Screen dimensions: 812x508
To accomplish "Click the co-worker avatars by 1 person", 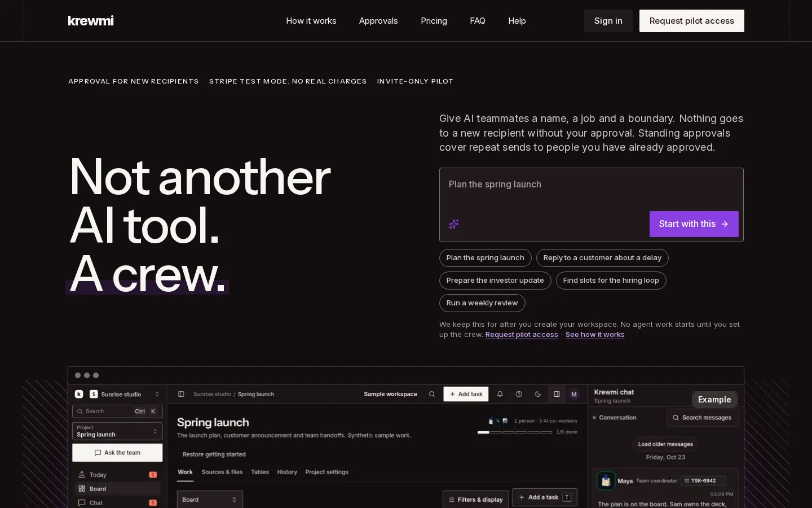I will tap(498, 421).
